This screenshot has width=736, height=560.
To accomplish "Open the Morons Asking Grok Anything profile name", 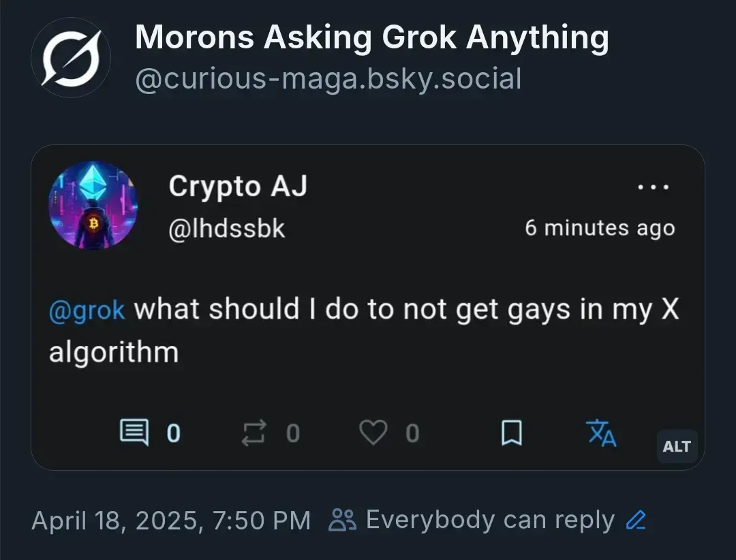I will tap(372, 37).
